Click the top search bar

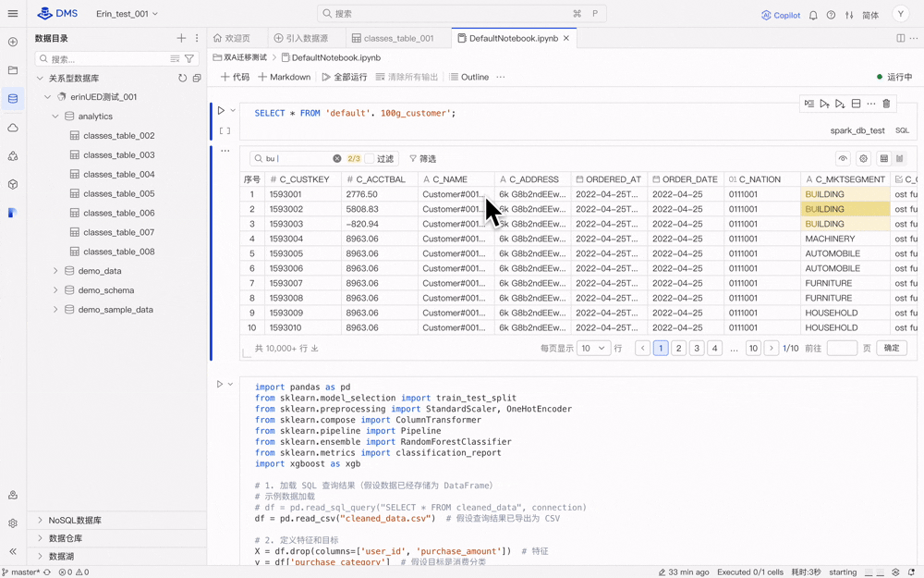461,14
